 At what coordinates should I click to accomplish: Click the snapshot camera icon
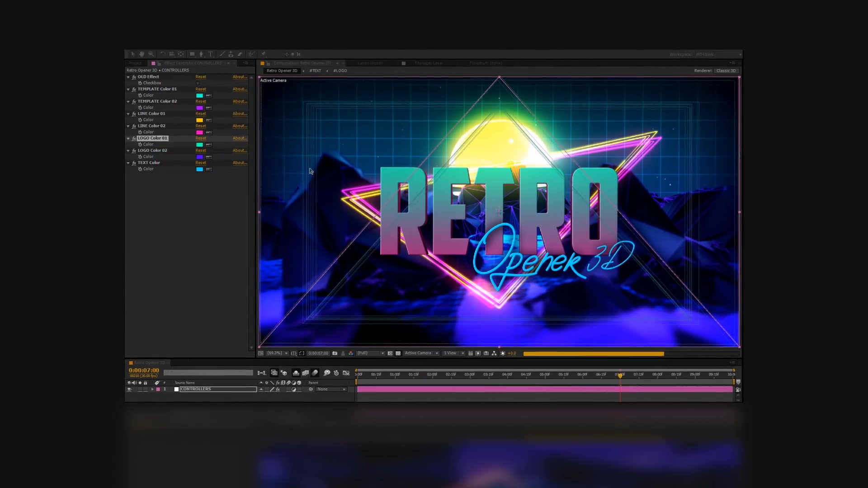click(335, 353)
